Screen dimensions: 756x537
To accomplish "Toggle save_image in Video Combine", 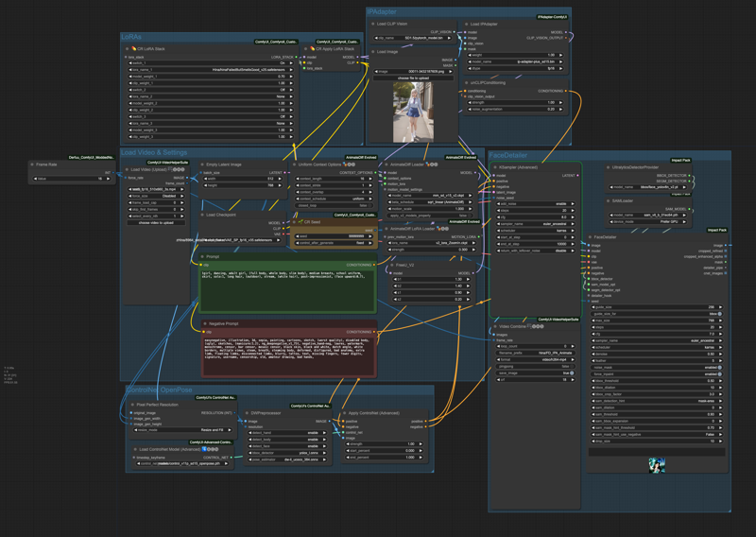I will coord(535,372).
